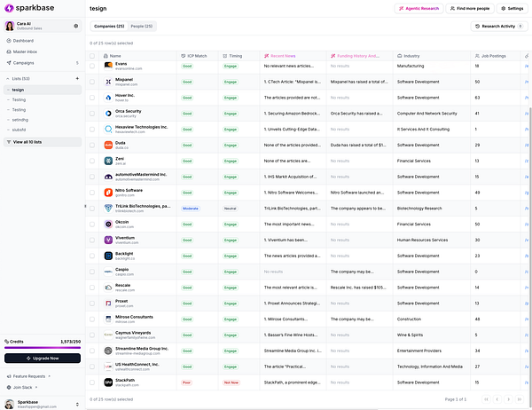The width and height of the screenshot is (532, 410).
Task: Select the Zeni row checkbox
Action: click(x=92, y=161)
